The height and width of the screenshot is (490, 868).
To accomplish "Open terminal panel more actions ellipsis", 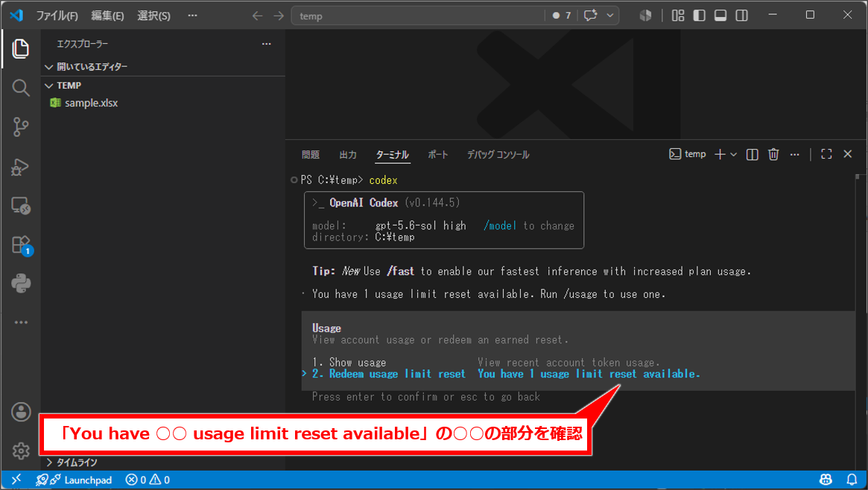I will click(794, 154).
